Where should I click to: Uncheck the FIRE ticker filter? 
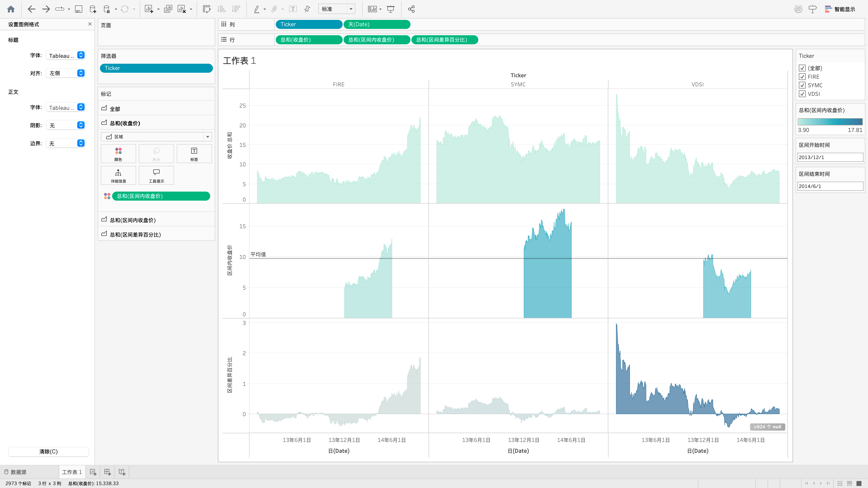(x=802, y=76)
